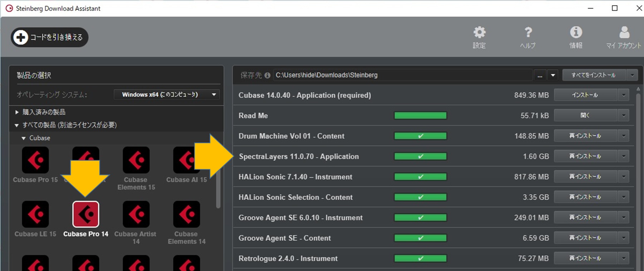Open the download path history dropdown arrow
The image size is (644, 271).
[x=553, y=75]
